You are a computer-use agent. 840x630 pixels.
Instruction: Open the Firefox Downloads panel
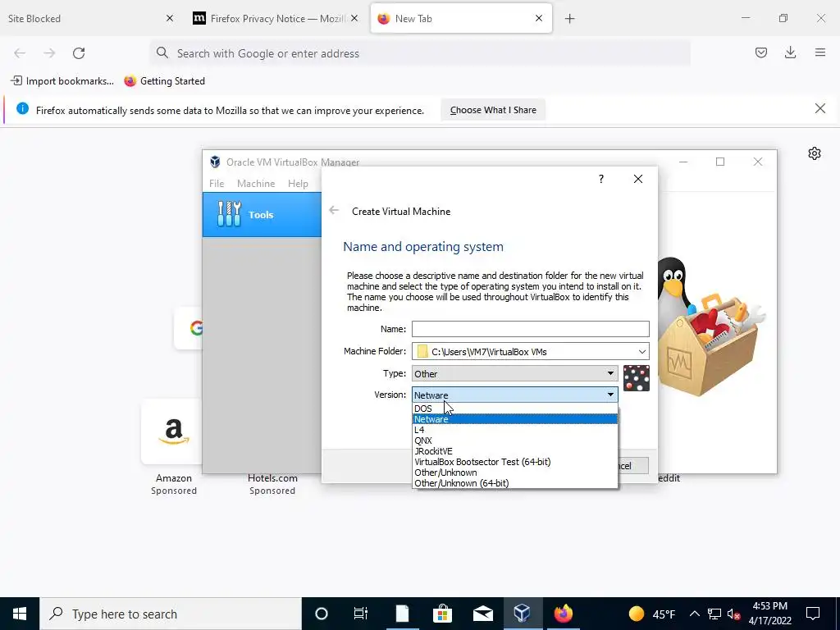pyautogui.click(x=790, y=52)
